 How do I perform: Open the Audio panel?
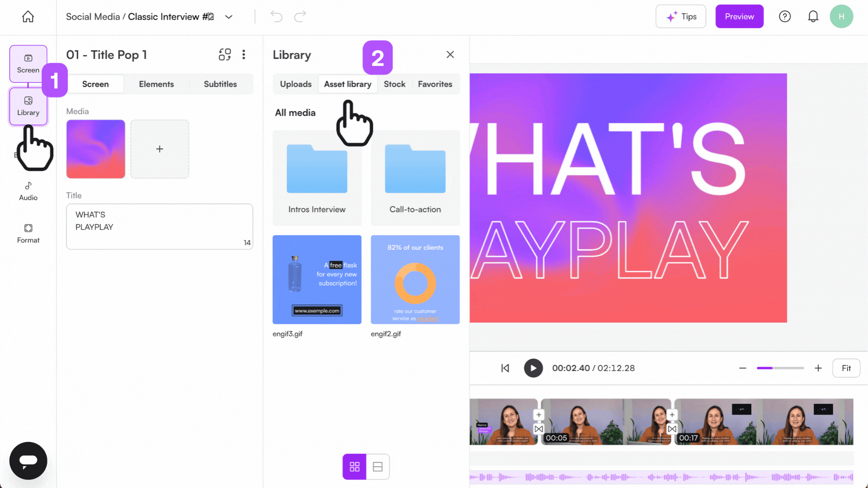coord(28,191)
